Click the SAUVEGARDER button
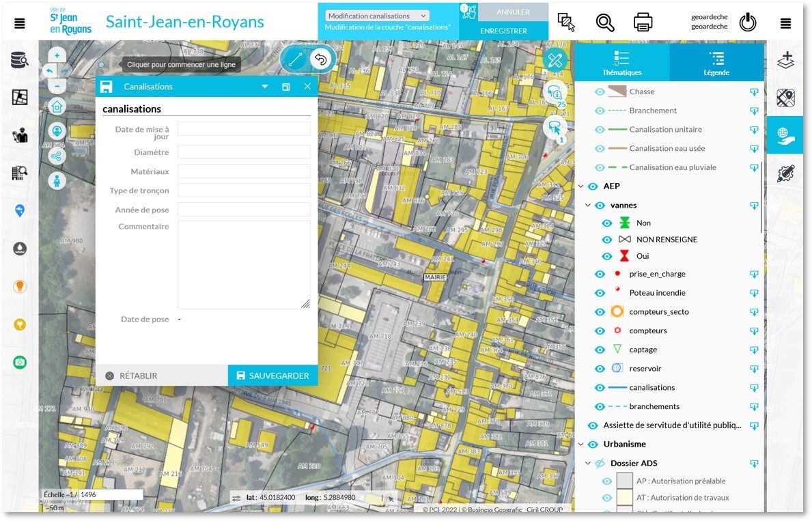Screen dimensions: 812x521 [272, 376]
